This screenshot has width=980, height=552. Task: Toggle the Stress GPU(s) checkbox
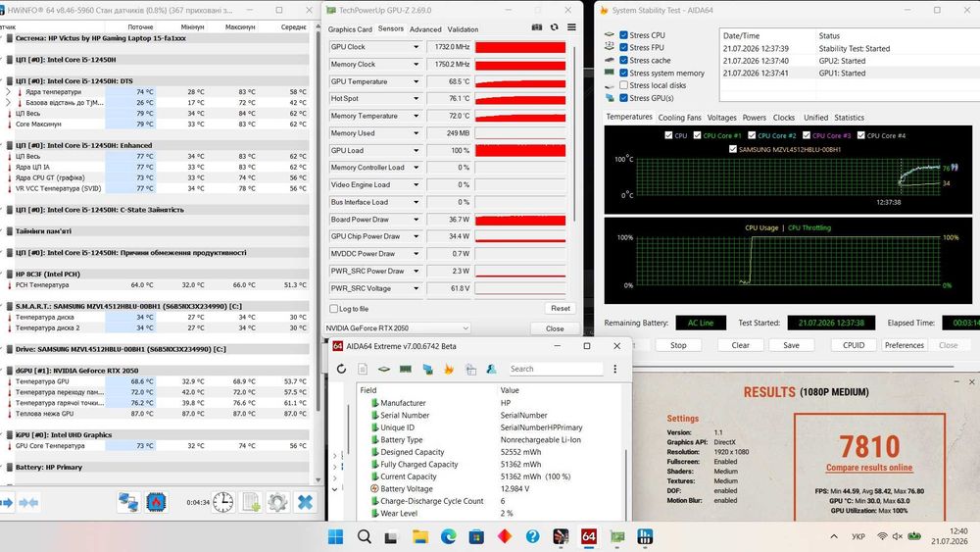[623, 97]
